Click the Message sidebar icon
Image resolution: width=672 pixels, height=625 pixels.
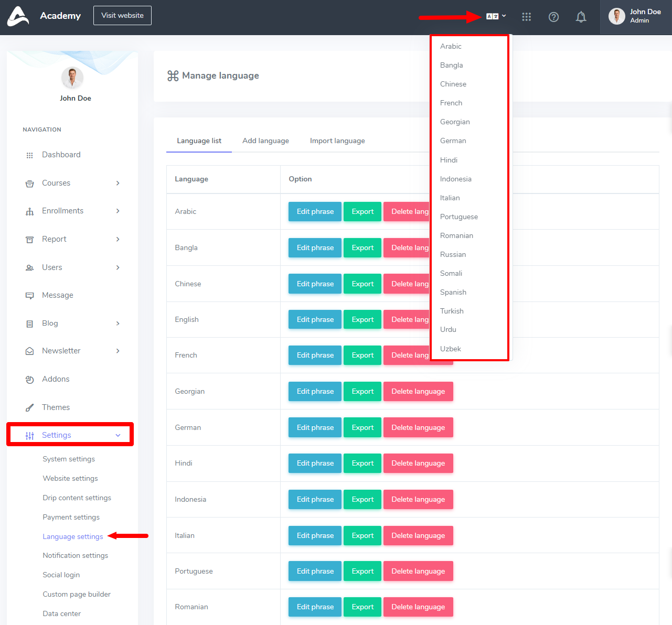(x=30, y=296)
